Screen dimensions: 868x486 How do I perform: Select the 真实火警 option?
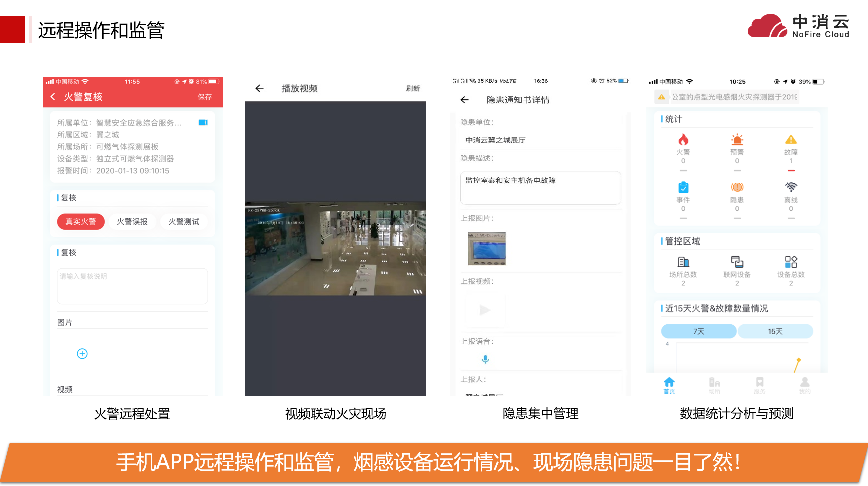point(81,222)
